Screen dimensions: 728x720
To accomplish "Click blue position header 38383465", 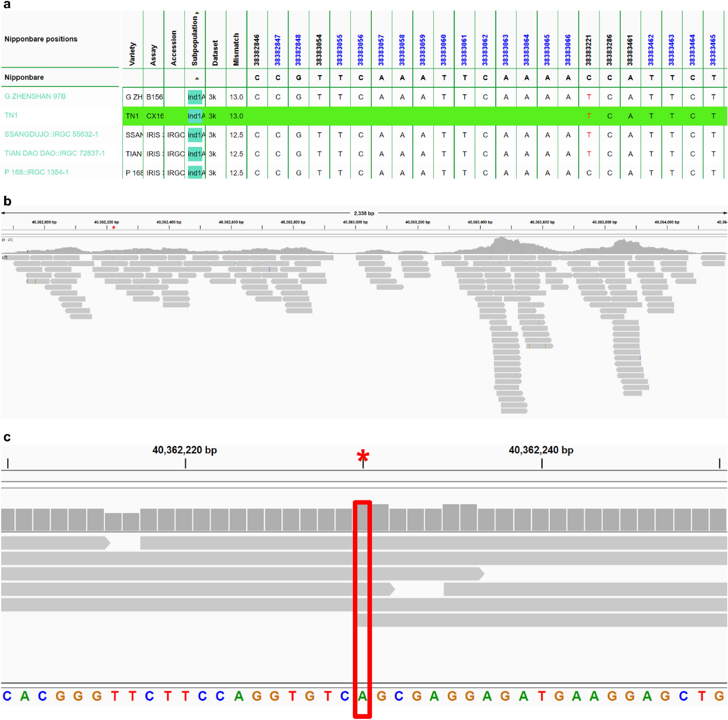I will 713,50.
